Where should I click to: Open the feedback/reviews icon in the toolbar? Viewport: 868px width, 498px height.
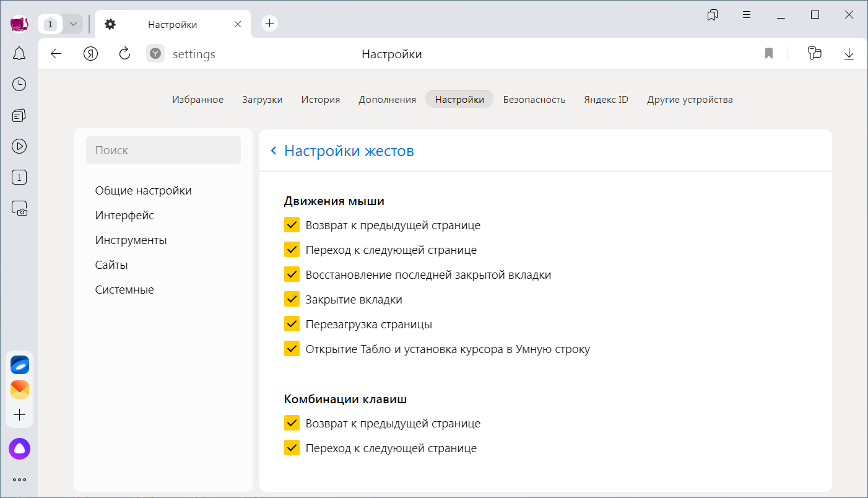(814, 54)
